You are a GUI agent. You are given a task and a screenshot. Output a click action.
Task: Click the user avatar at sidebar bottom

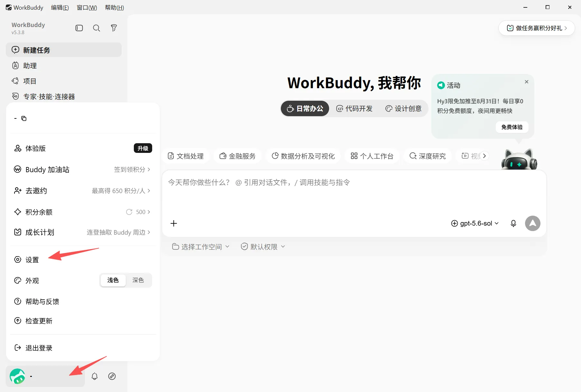point(17,376)
